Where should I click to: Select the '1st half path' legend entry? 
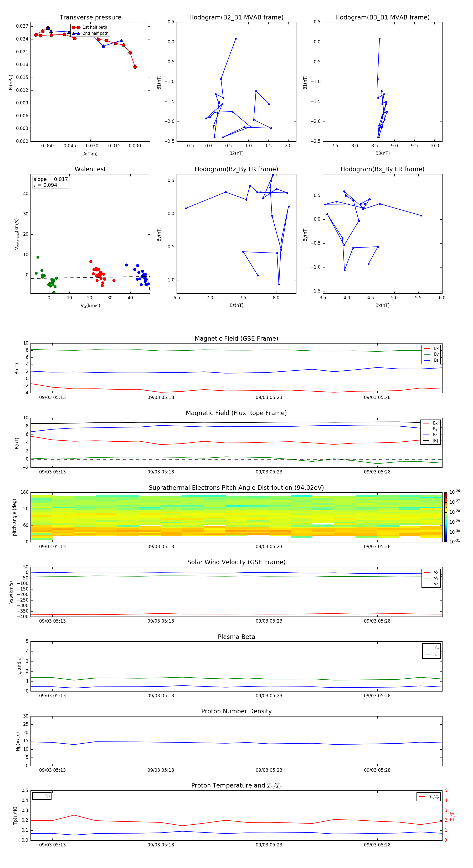point(90,27)
